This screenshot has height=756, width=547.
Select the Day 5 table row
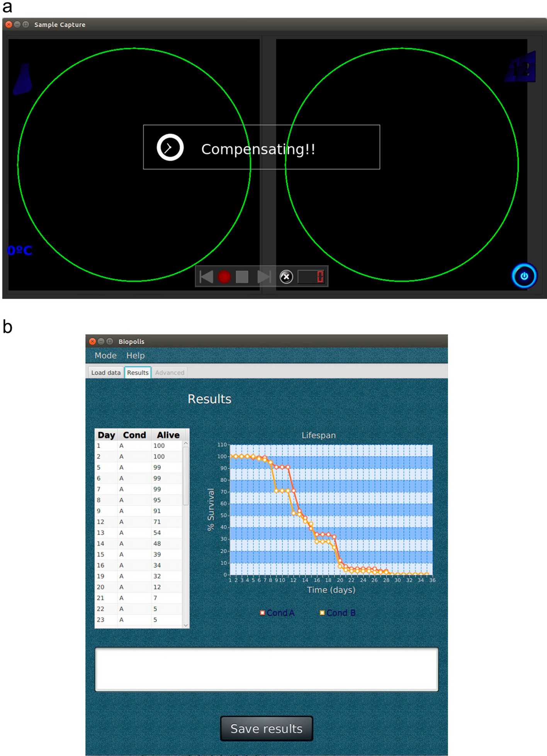(139, 467)
